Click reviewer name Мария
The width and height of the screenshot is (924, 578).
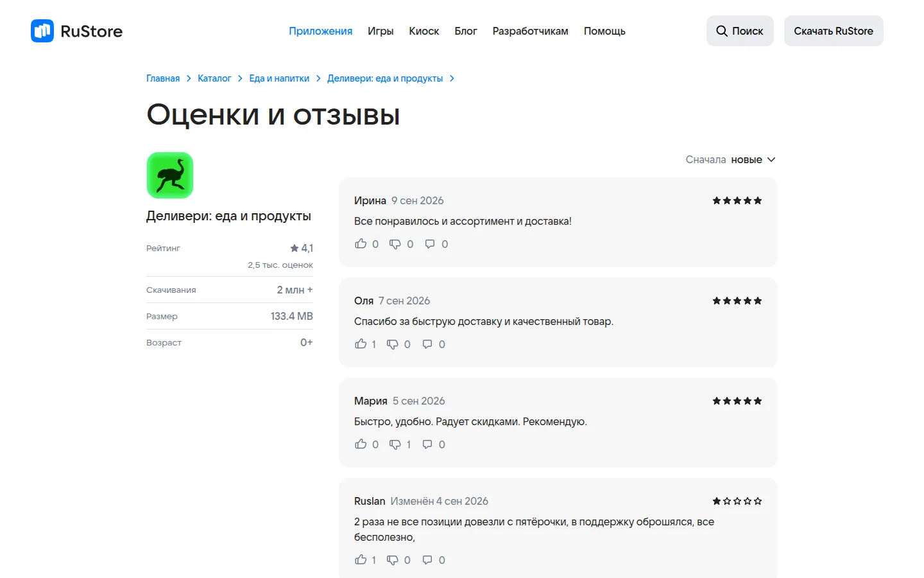click(371, 401)
